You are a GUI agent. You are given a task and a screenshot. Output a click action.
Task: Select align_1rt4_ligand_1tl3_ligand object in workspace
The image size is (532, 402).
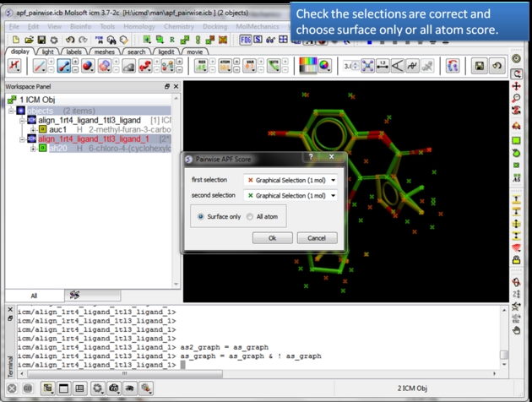click(91, 120)
